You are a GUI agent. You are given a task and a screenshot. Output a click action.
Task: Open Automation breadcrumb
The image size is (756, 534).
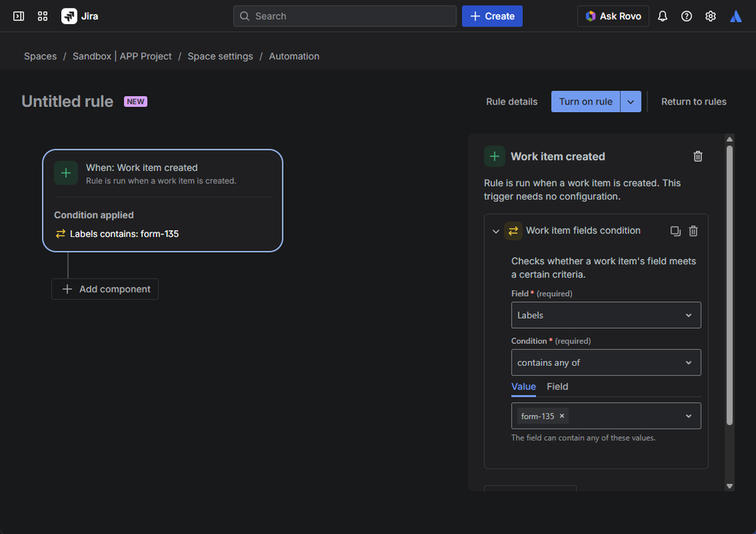tap(294, 57)
